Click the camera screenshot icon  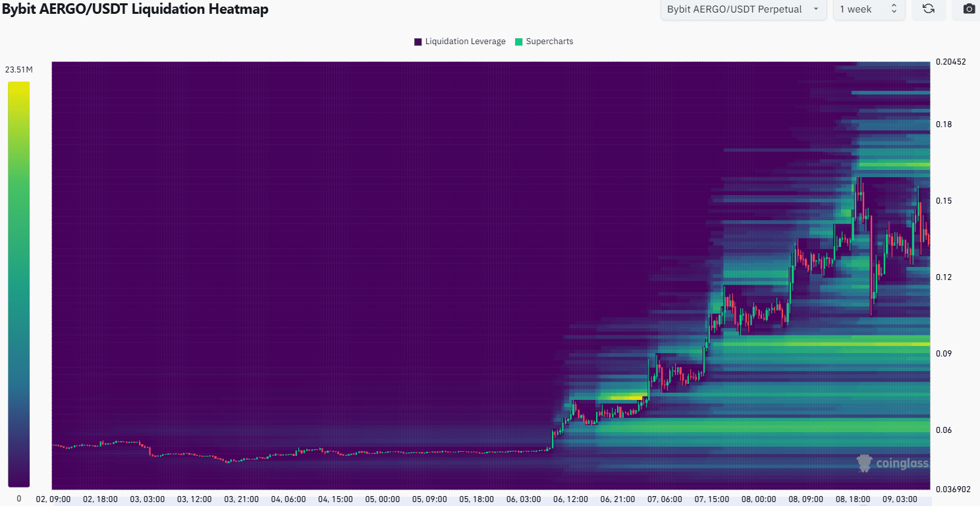[x=969, y=9]
